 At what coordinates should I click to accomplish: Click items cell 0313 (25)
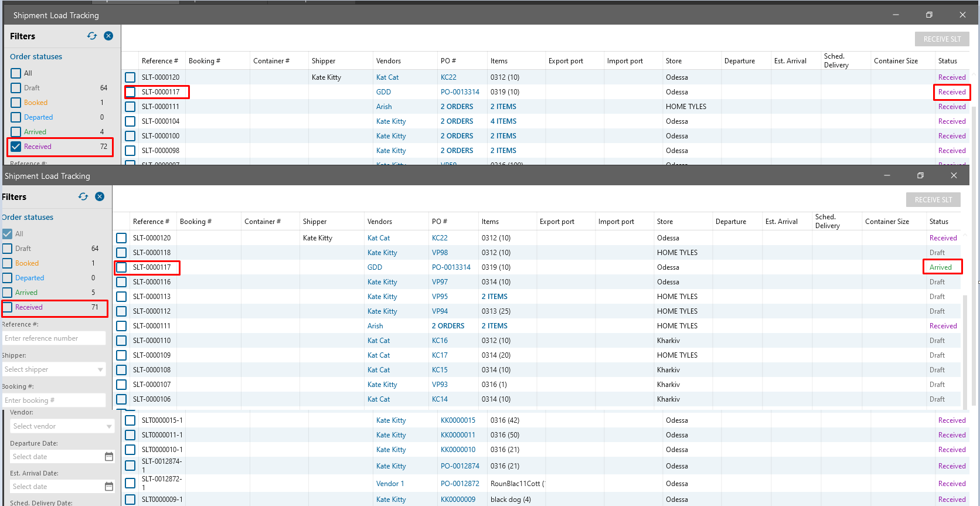coord(496,311)
